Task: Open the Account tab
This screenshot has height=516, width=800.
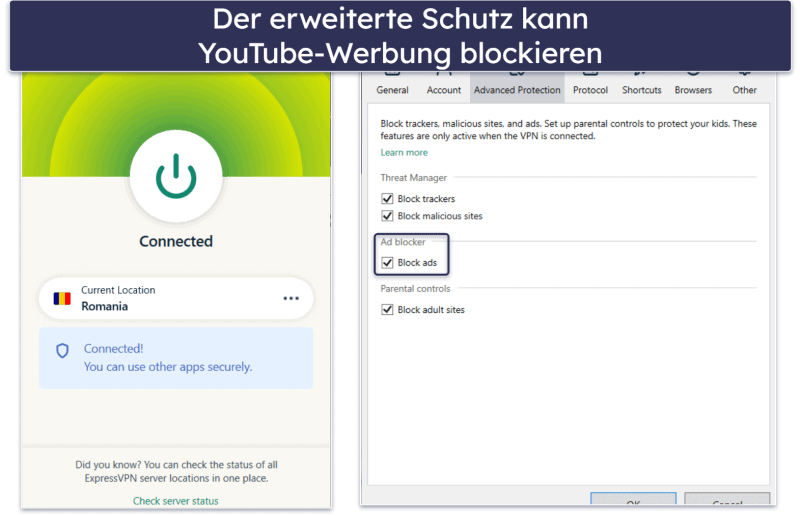Action: [443, 87]
